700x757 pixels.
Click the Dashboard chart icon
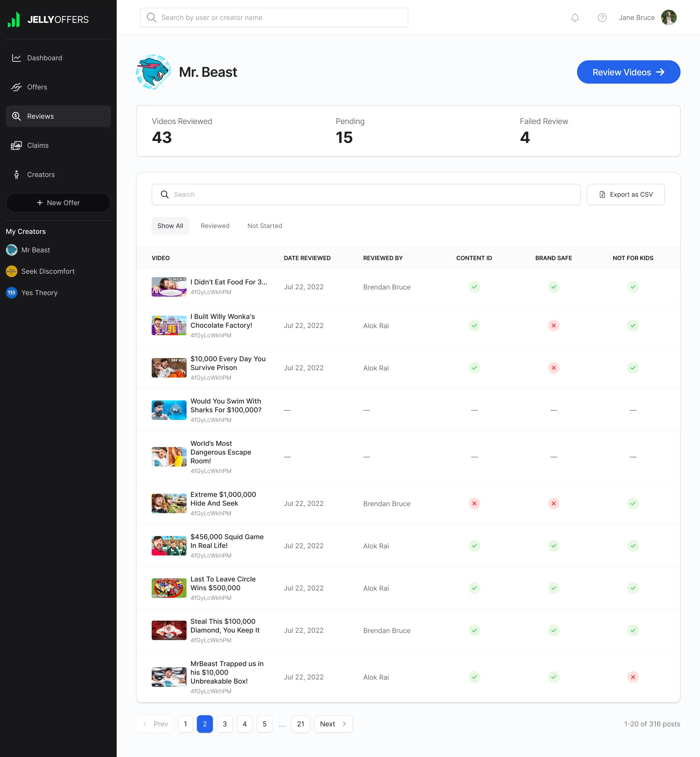(16, 58)
